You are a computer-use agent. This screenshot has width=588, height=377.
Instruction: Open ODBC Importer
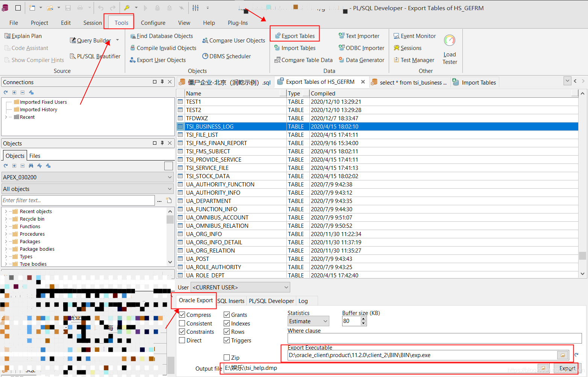click(361, 48)
